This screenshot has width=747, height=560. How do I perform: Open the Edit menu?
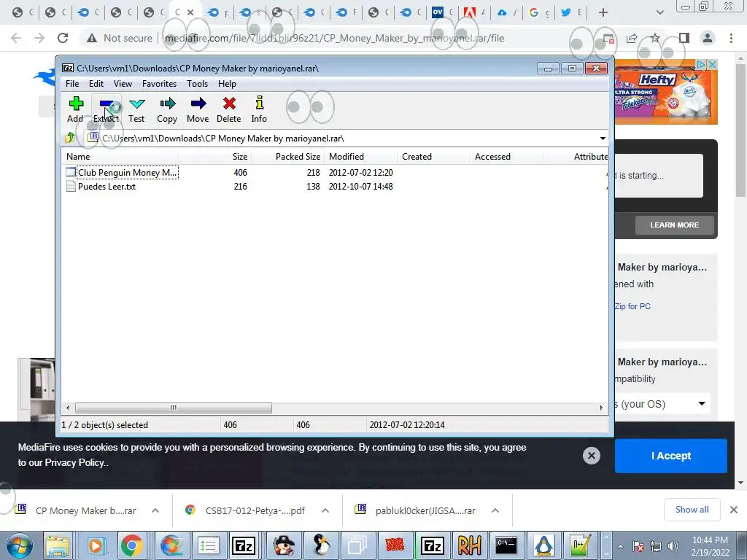point(96,84)
